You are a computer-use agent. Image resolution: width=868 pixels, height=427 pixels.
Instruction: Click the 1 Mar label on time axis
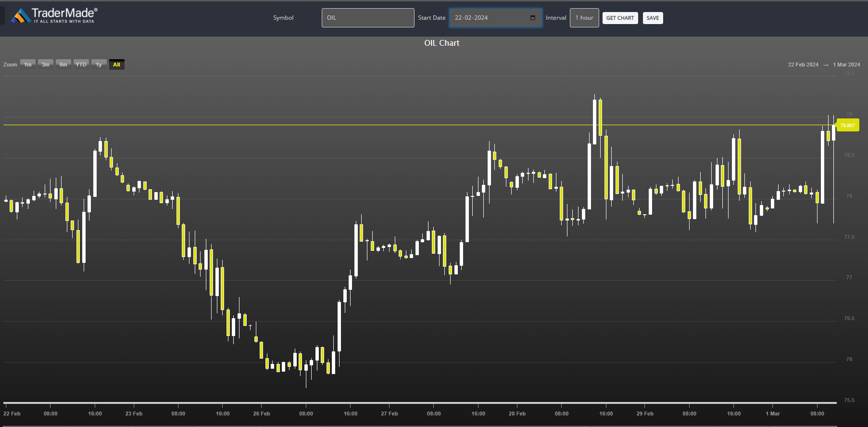coord(773,414)
